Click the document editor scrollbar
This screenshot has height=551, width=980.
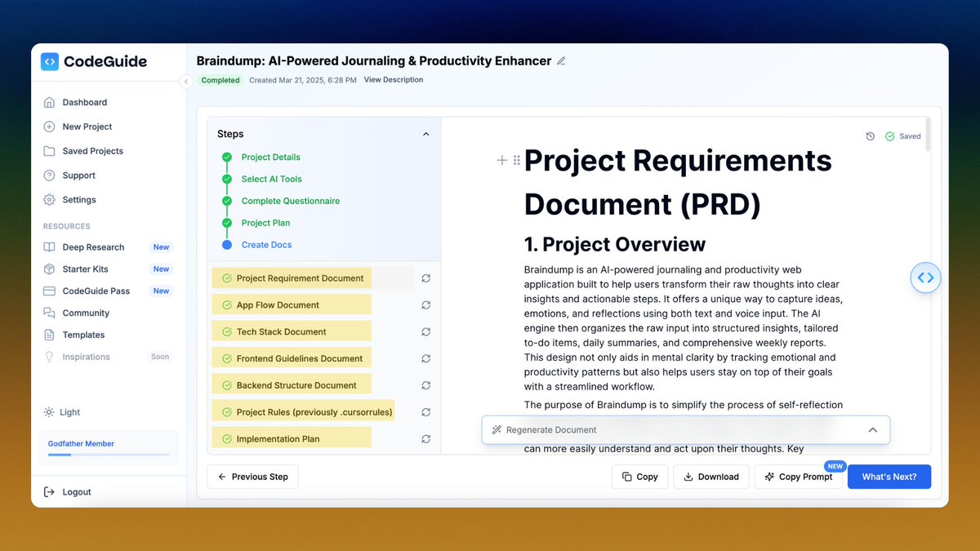pos(927,135)
